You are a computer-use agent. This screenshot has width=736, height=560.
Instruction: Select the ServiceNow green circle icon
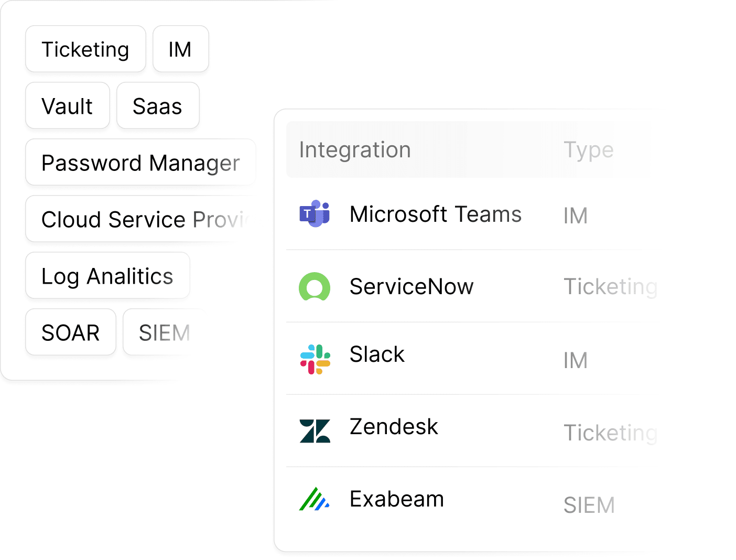coord(315,287)
